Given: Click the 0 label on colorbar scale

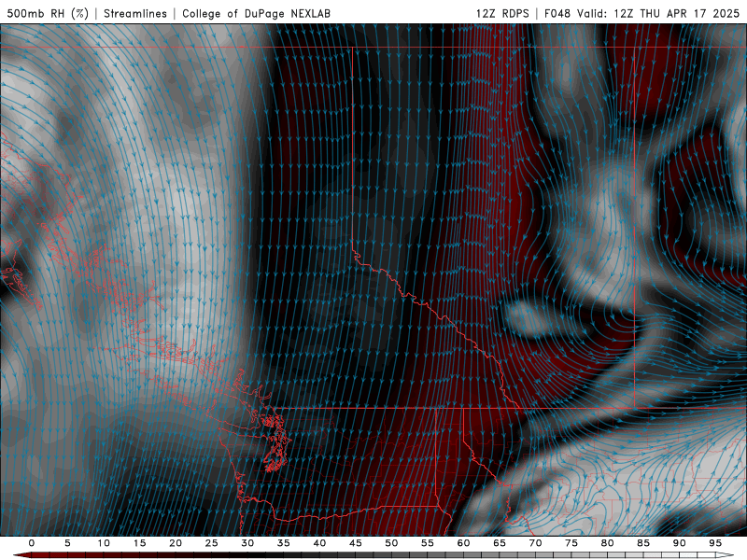Looking at the screenshot, I should pyautogui.click(x=32, y=543).
